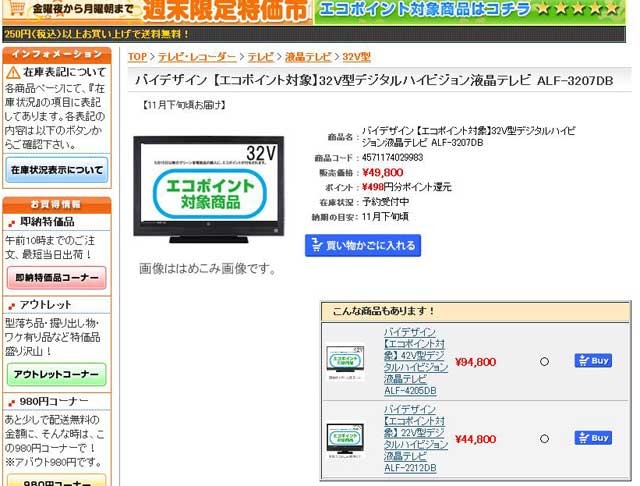Click the price ¥49,800
Screen dimensions: 640x486
(x=382, y=173)
